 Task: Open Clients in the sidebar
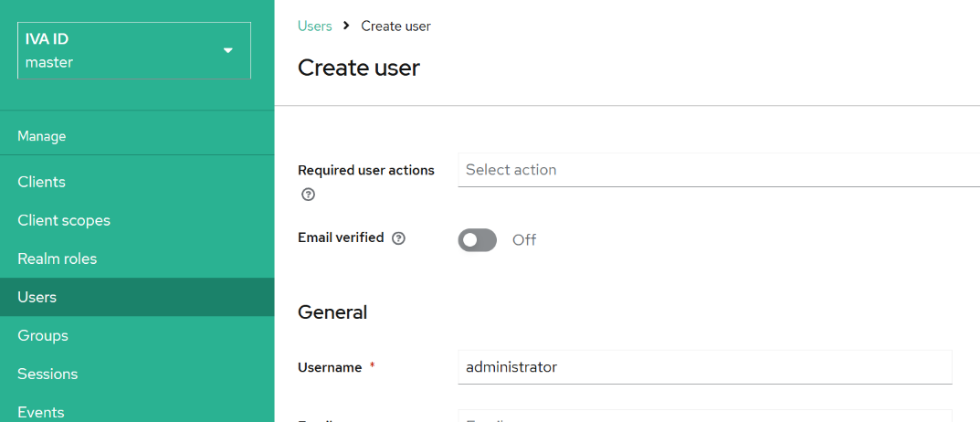(x=42, y=182)
